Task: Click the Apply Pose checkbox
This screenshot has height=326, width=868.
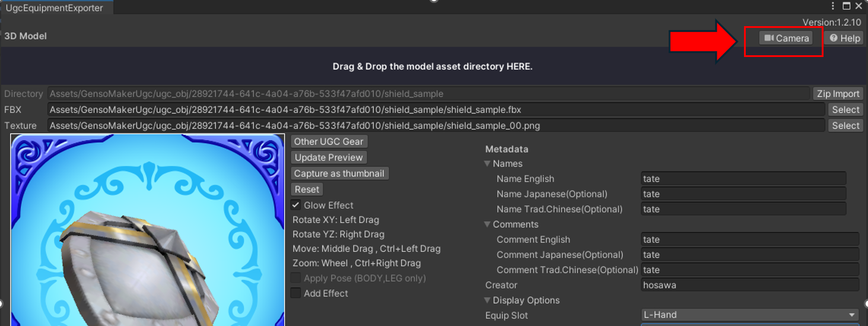Action: pyautogui.click(x=295, y=278)
